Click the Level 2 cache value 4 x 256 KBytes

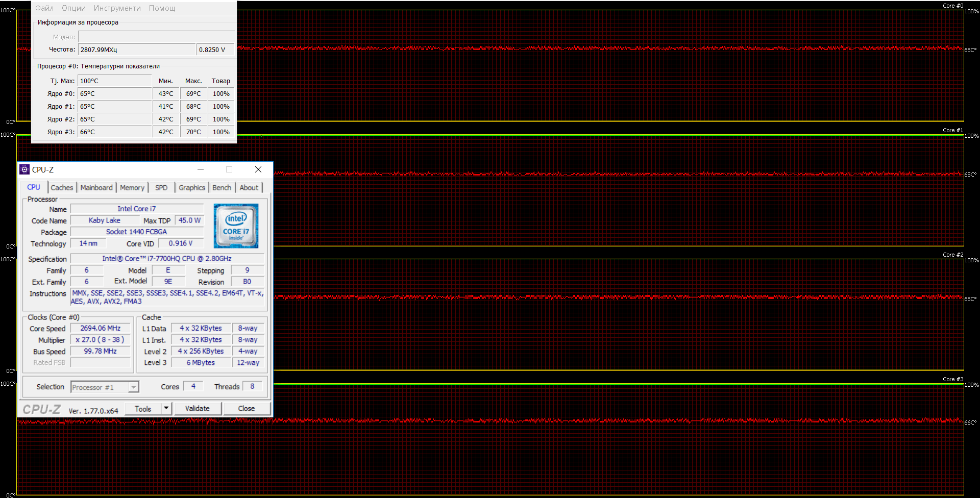(x=201, y=351)
